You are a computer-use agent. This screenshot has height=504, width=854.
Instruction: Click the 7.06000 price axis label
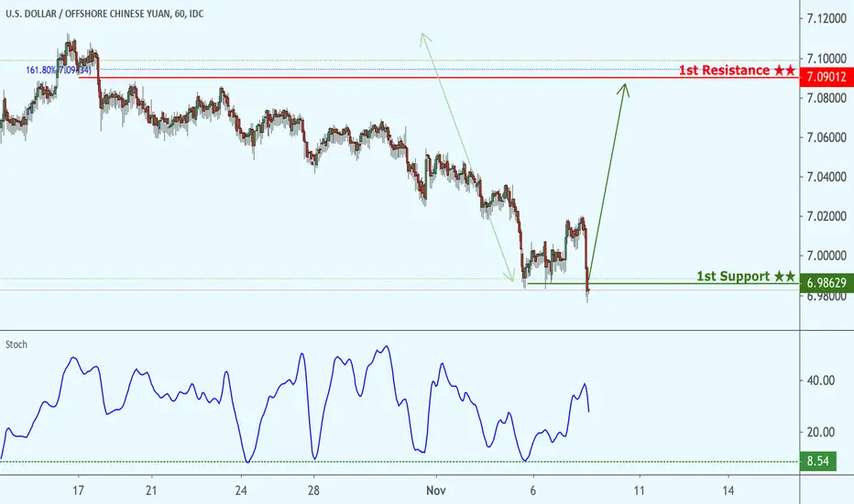pyautogui.click(x=827, y=137)
